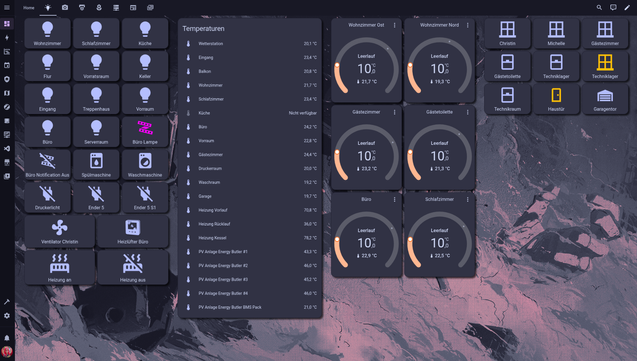Open the map icon in sidebar
This screenshot has height=361, width=637.
pos(7,93)
